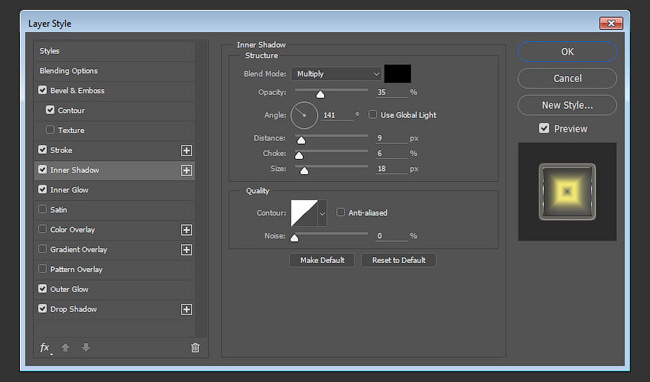Image resolution: width=650 pixels, height=382 pixels.
Task: Add another Inner Shadow with plus icon
Action: 187,170
